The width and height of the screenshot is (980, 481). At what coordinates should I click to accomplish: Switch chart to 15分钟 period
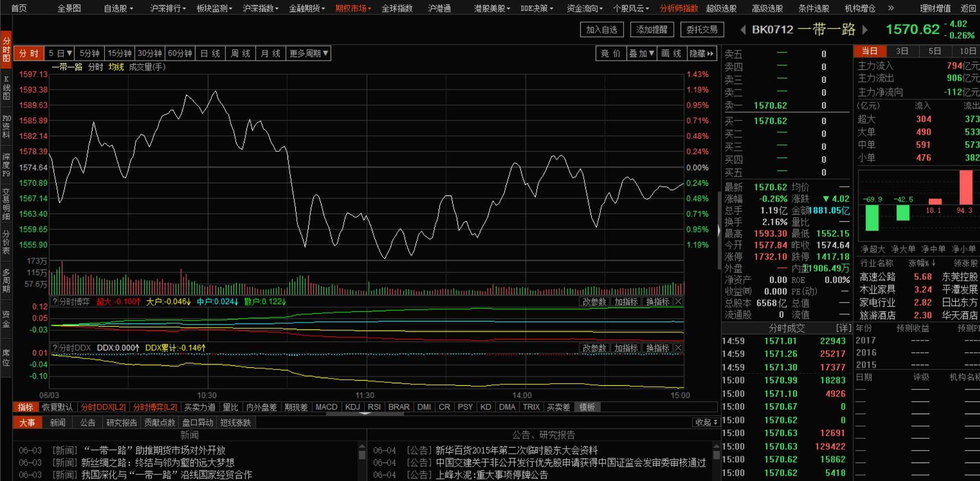tap(119, 54)
